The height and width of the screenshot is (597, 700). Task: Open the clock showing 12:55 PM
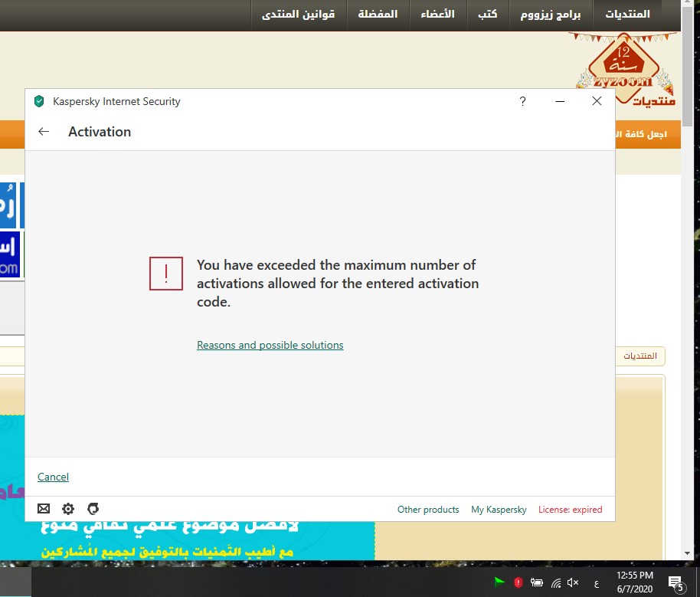[634, 582]
